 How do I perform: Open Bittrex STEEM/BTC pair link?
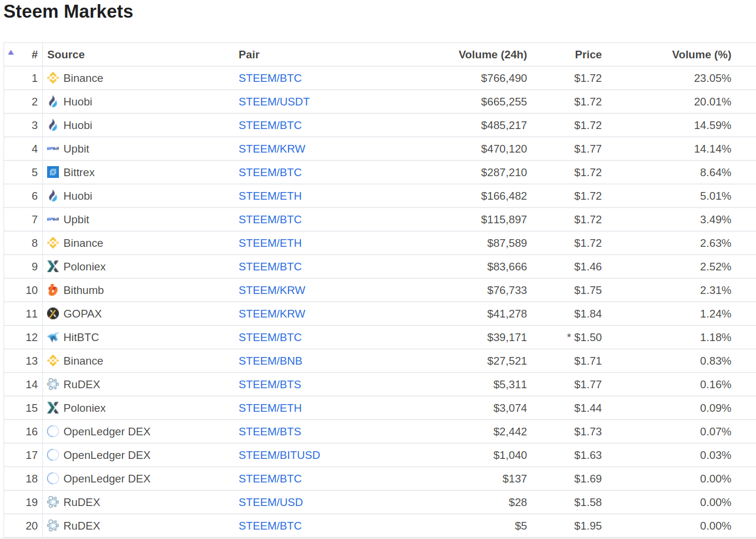270,173
